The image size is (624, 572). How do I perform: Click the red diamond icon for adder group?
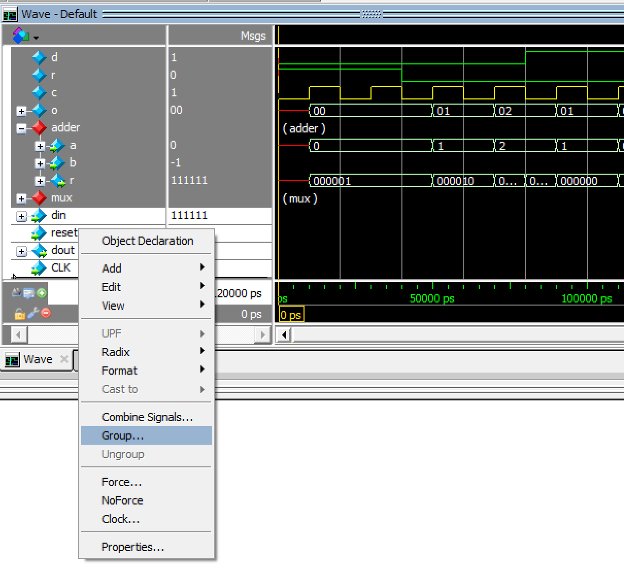(39, 128)
